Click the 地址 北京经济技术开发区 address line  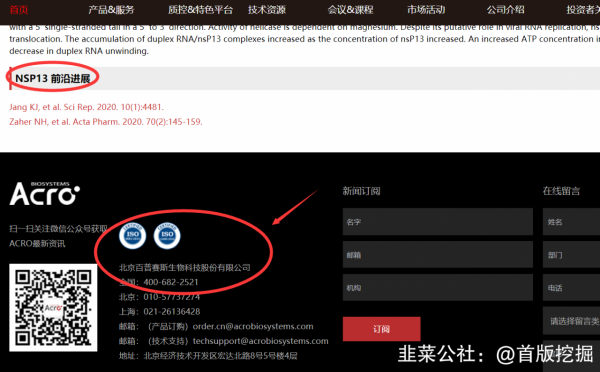[208, 356]
